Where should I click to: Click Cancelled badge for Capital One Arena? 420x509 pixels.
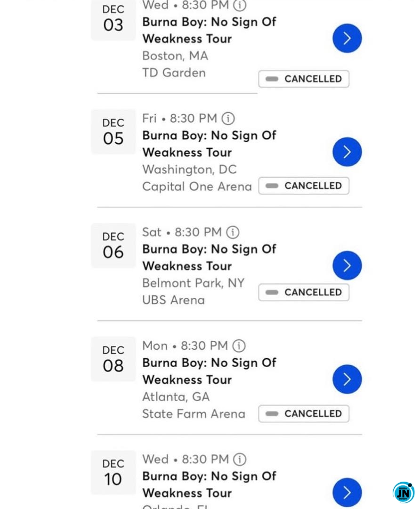pos(304,186)
